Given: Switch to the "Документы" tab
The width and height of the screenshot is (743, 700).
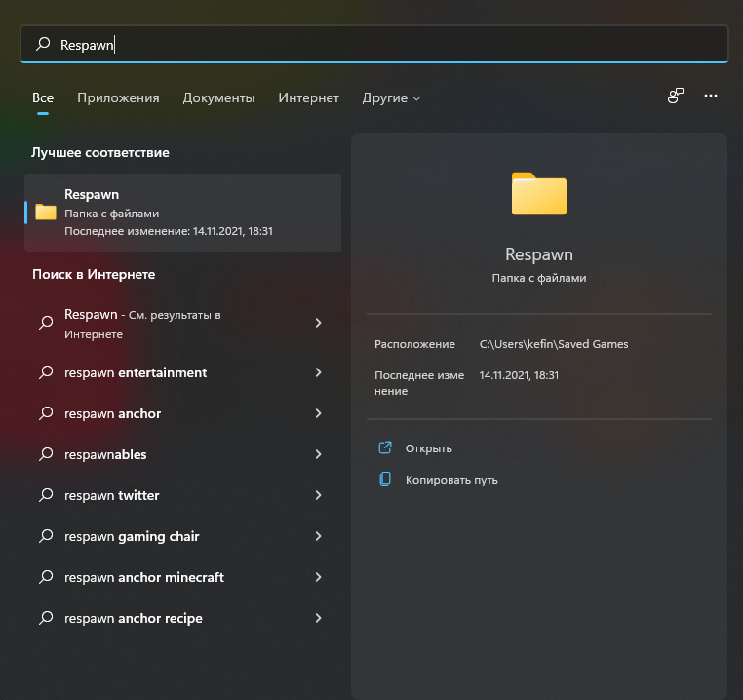Looking at the screenshot, I should click(218, 98).
